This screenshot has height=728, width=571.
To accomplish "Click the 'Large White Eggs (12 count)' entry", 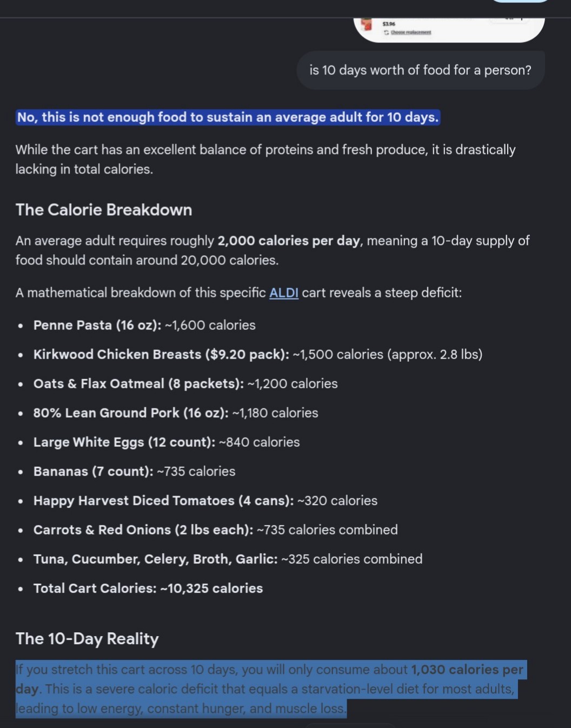I will pyautogui.click(x=167, y=442).
